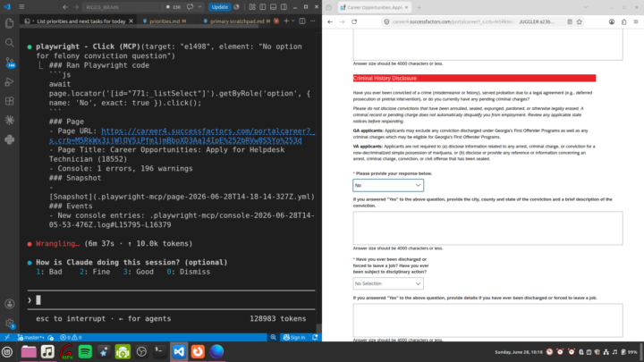644x362 pixels.
Task: Open the Search view in activity bar
Action: (x=10, y=43)
